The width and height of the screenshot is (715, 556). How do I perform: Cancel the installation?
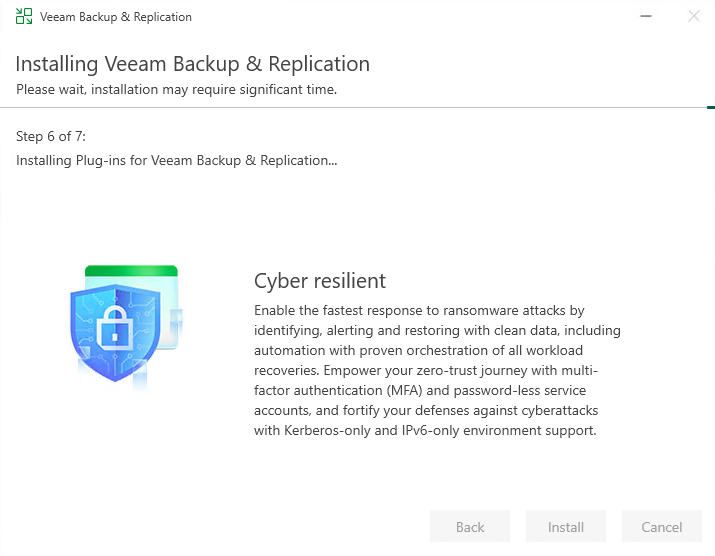pyautogui.click(x=662, y=527)
